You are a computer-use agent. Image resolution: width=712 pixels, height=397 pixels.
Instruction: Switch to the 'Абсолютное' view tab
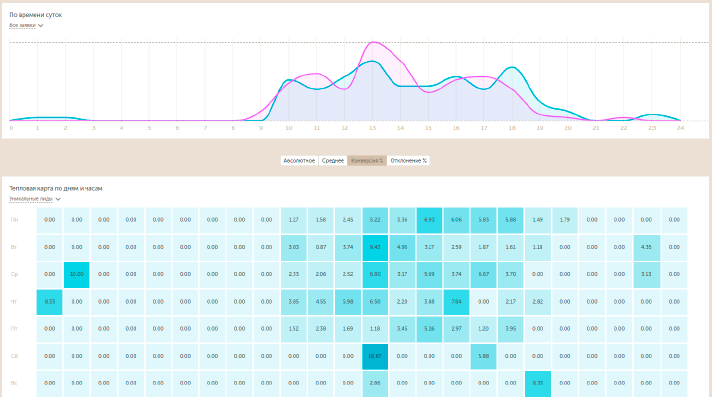click(299, 160)
